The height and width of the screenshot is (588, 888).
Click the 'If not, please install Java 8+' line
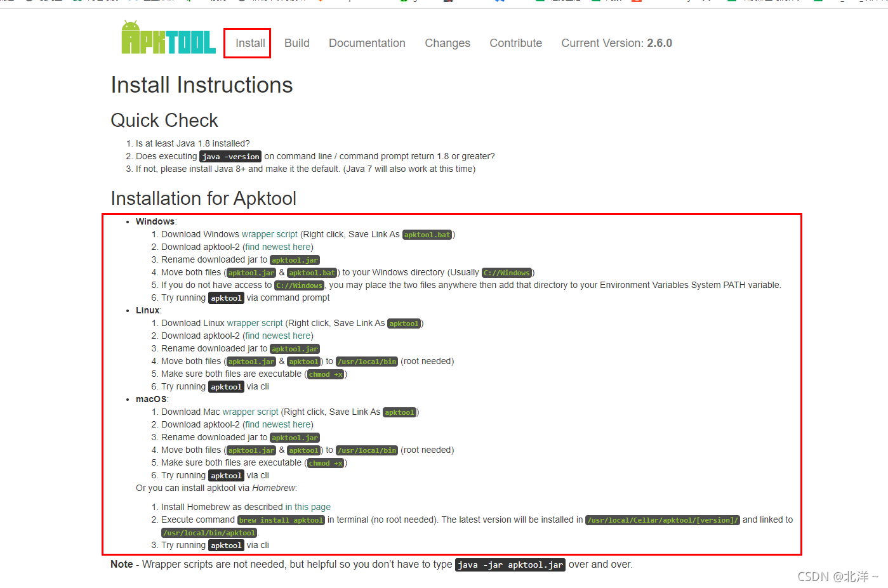tap(305, 169)
